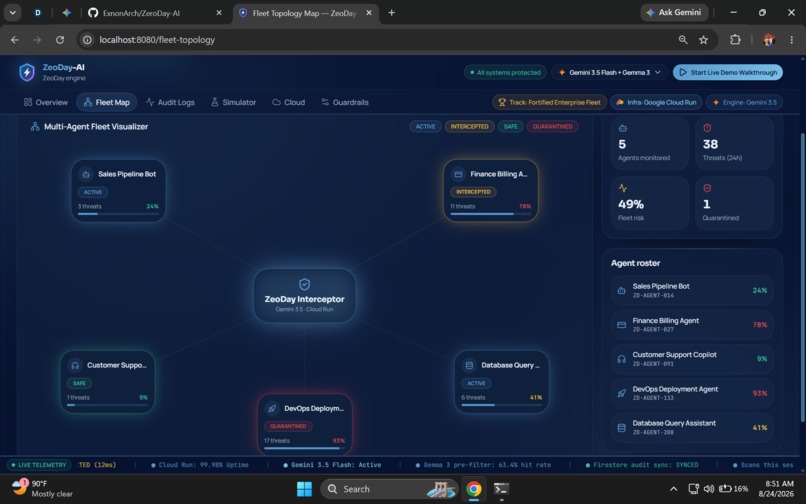Open the Extensions puzzle icon
This screenshot has height=504, width=806.
pos(735,40)
